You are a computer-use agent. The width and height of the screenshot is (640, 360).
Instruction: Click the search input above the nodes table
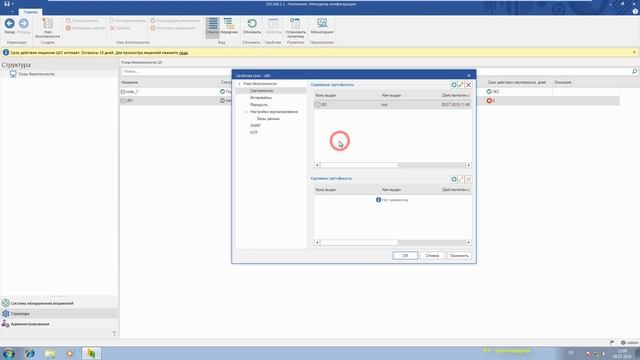point(376,71)
